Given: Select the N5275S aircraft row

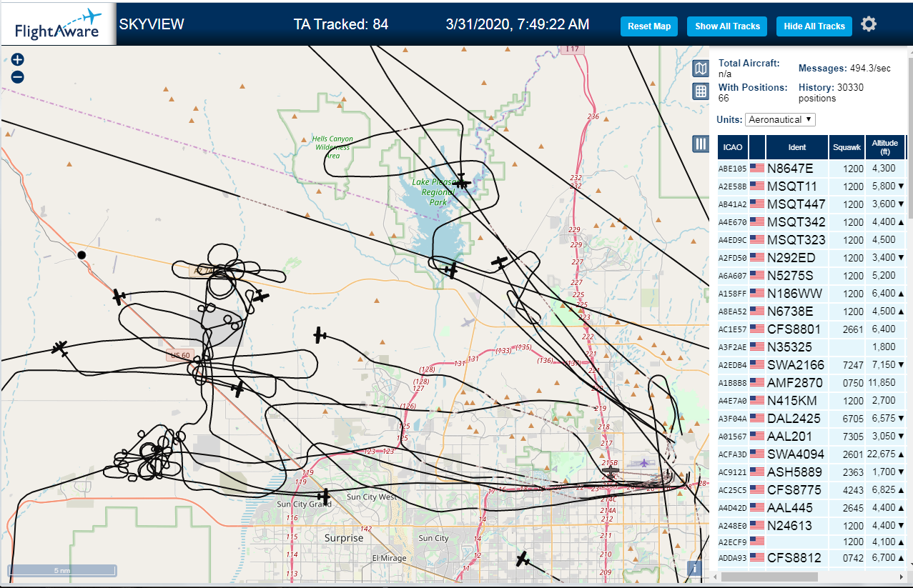Looking at the screenshot, I should (x=812, y=276).
